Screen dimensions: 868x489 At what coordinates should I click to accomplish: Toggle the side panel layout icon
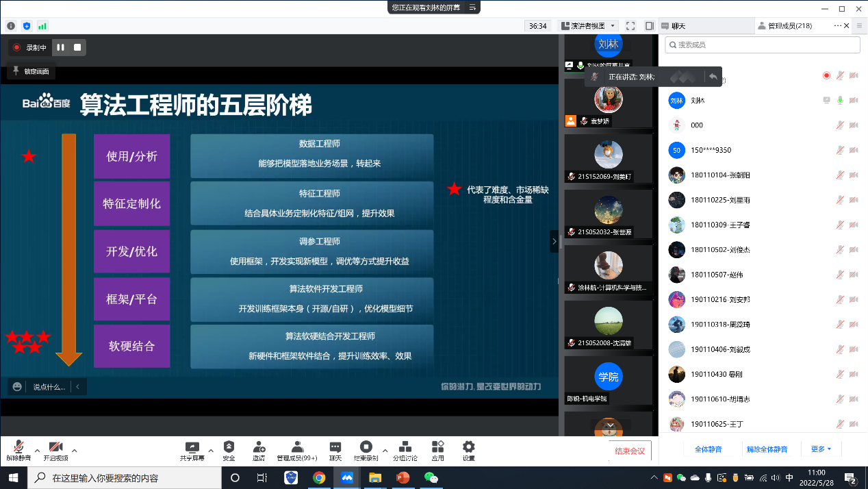pos(649,26)
